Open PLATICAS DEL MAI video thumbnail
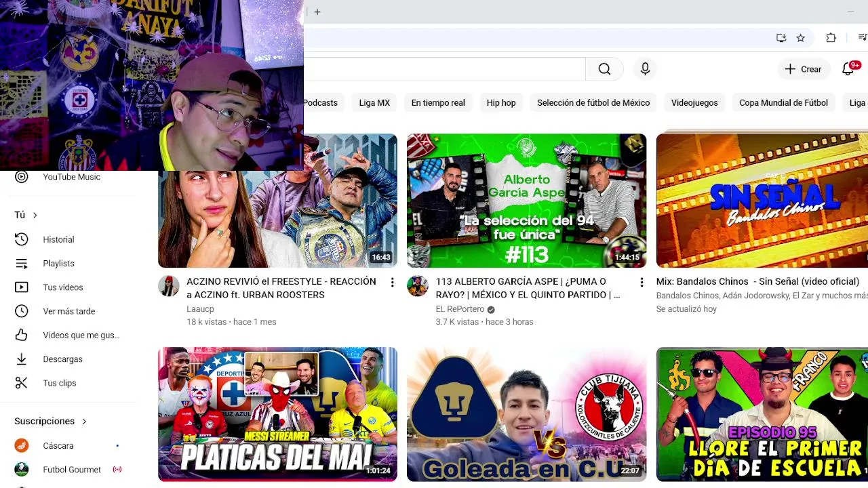 pos(277,414)
